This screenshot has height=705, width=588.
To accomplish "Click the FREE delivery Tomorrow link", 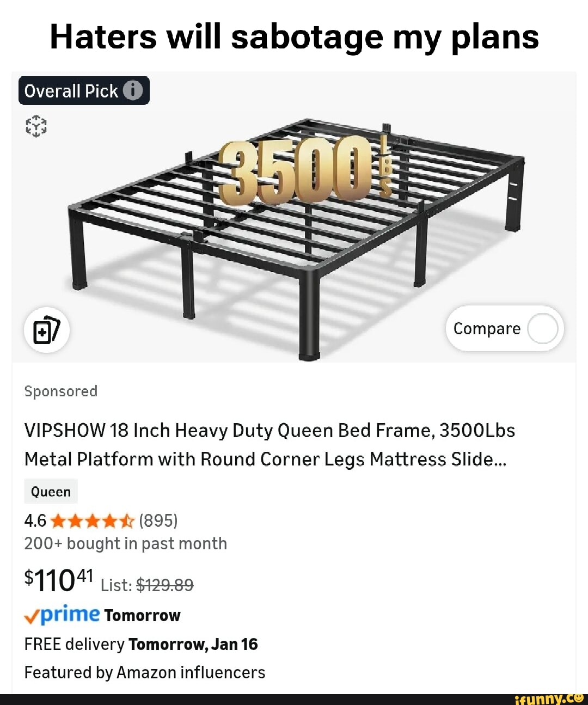I will coord(141,643).
